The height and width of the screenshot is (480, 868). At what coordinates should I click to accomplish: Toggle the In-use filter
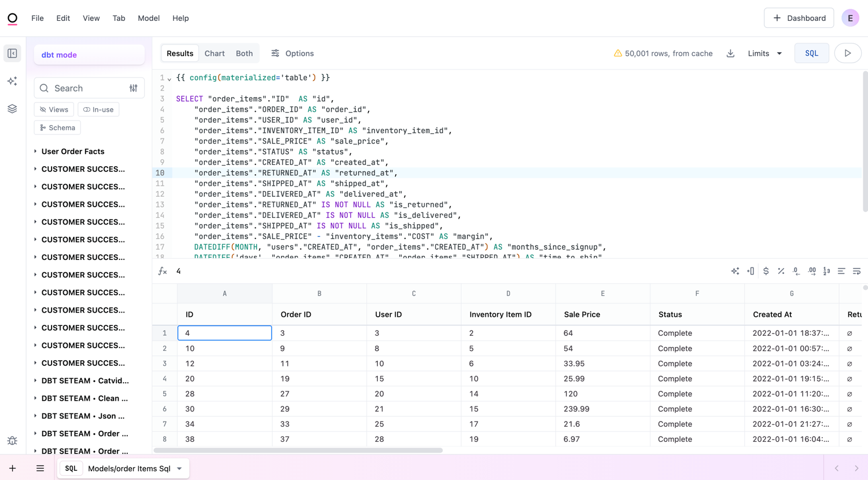click(x=98, y=109)
